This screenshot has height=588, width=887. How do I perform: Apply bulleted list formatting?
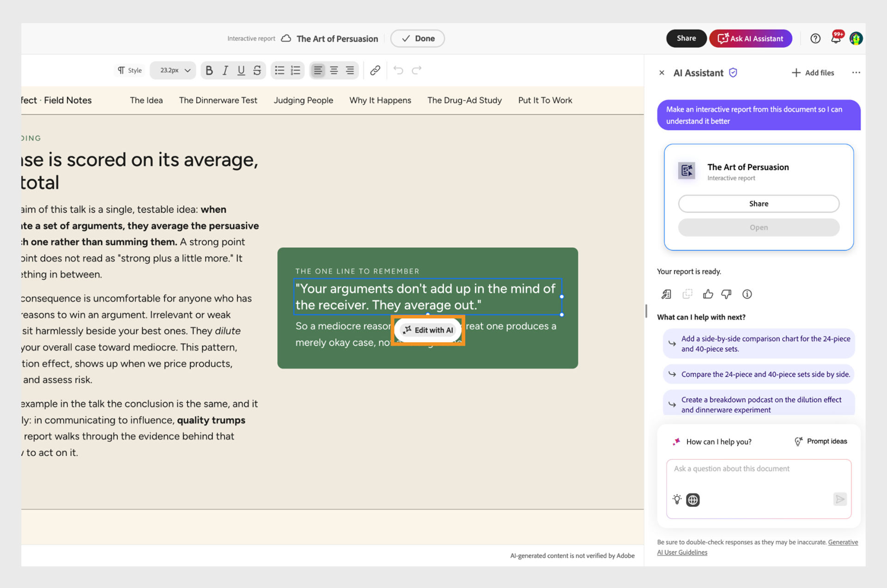tap(279, 70)
